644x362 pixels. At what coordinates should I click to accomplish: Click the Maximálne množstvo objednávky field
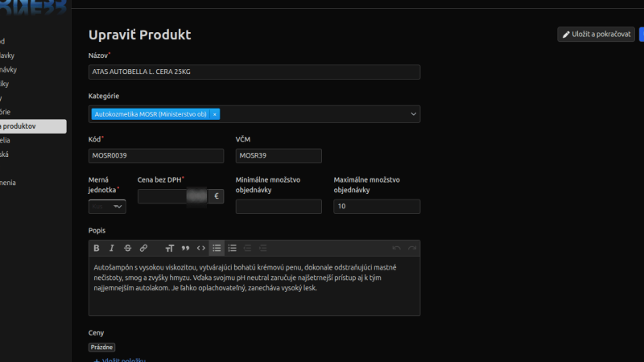[377, 207]
